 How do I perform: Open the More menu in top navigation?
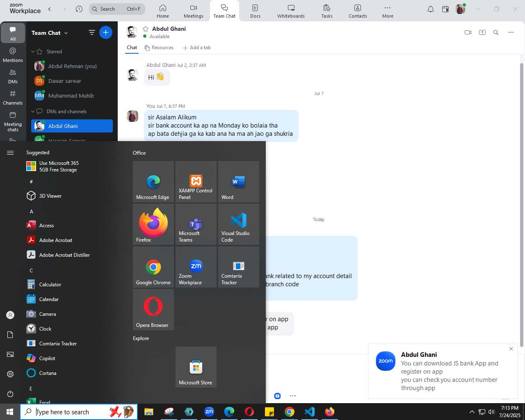click(388, 11)
